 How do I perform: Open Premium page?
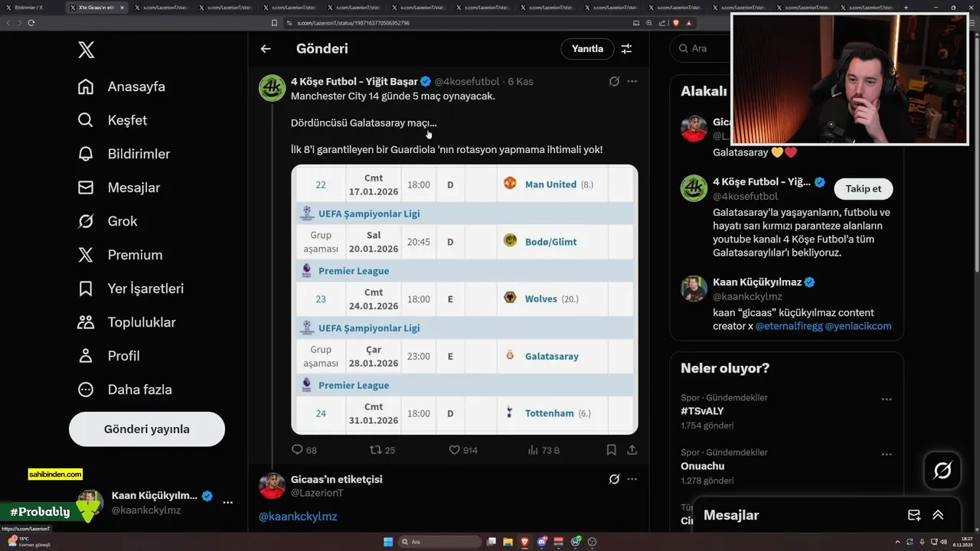[x=120, y=255]
